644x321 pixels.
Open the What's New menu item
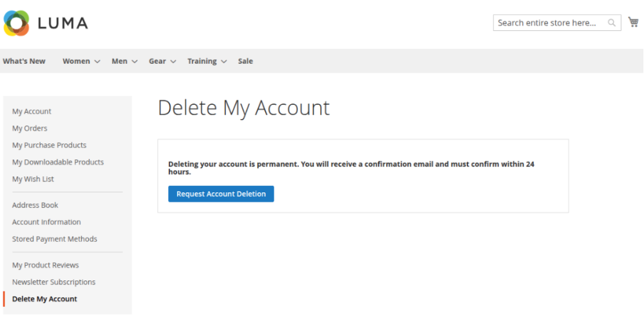tap(24, 61)
